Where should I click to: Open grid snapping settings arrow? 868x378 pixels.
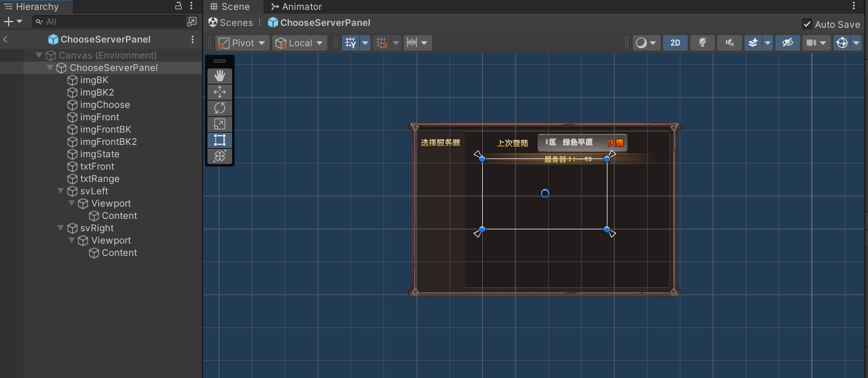coord(396,43)
